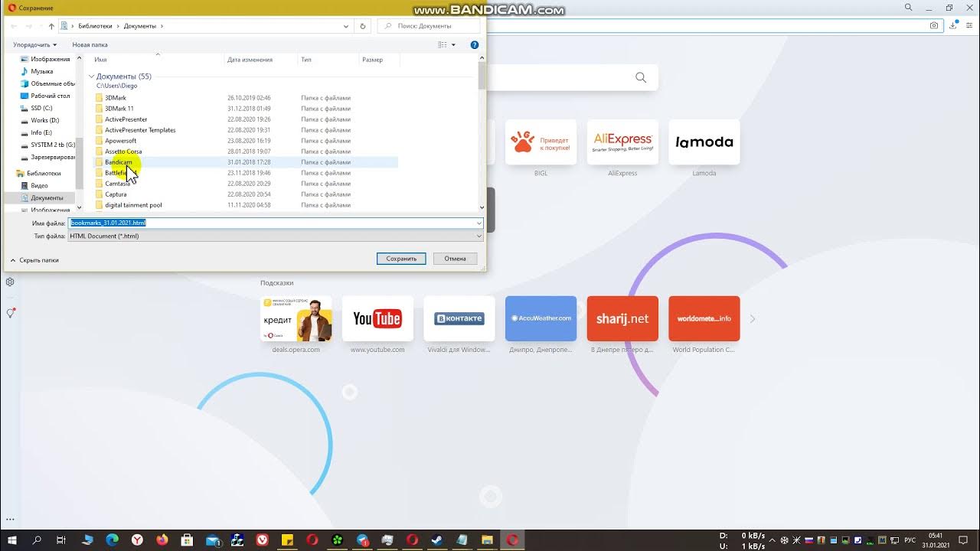Launch Firefox from taskbar

[162, 540]
